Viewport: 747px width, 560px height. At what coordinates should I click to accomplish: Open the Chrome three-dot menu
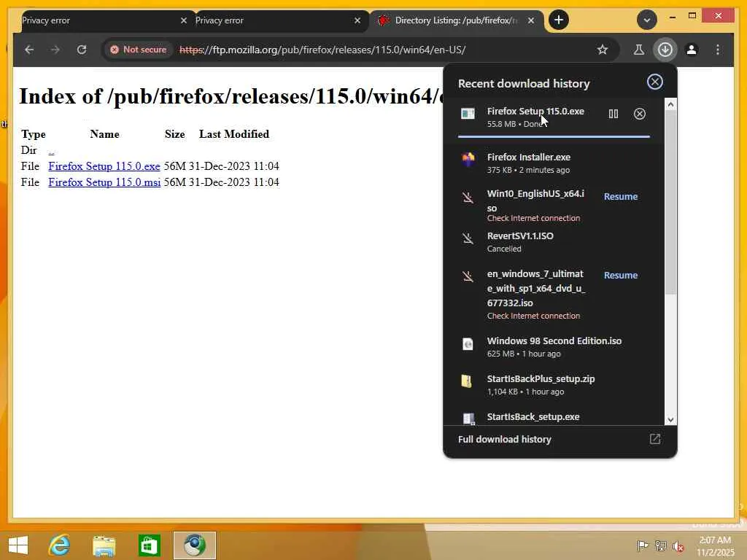(x=718, y=50)
